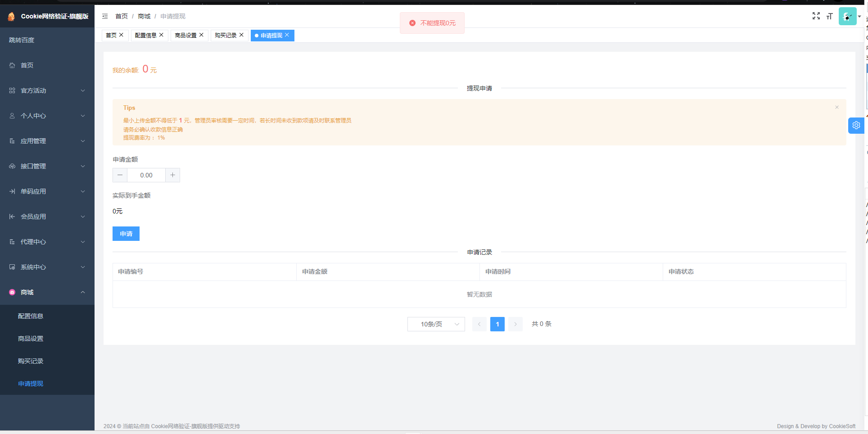
Task: Open the blue settings gear panel
Action: [x=856, y=125]
